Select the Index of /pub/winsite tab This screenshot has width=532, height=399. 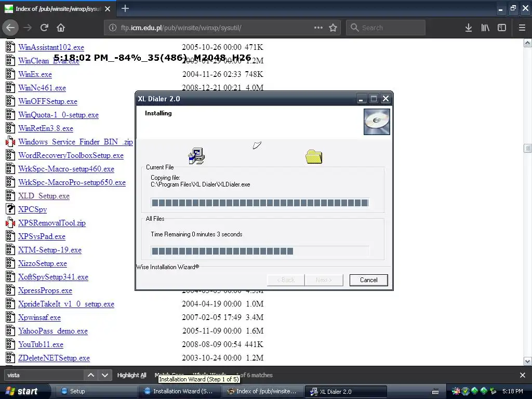click(58, 9)
